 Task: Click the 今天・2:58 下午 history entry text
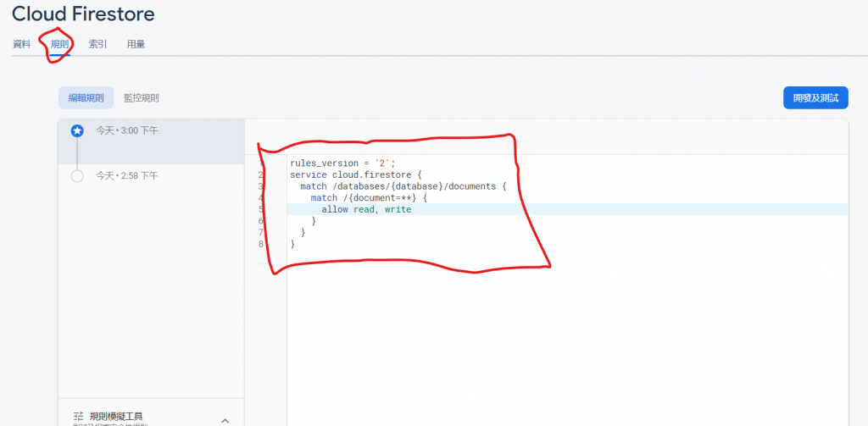tap(127, 176)
